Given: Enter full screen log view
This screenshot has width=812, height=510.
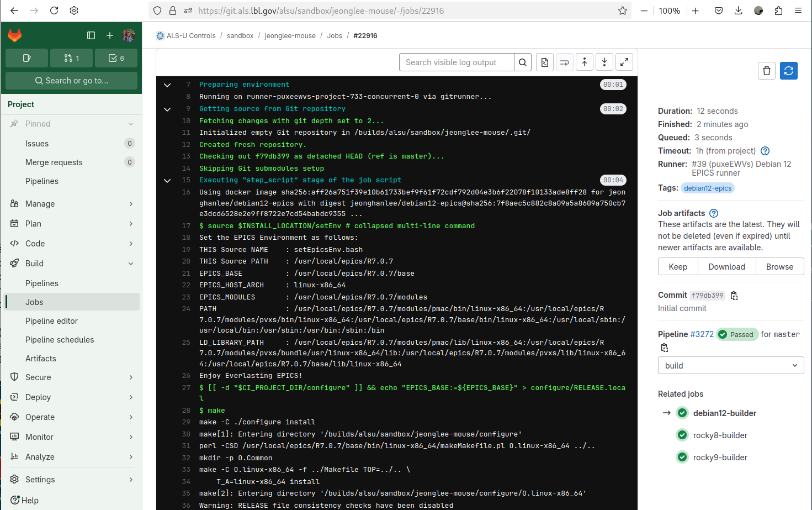Looking at the screenshot, I should pyautogui.click(x=624, y=62).
